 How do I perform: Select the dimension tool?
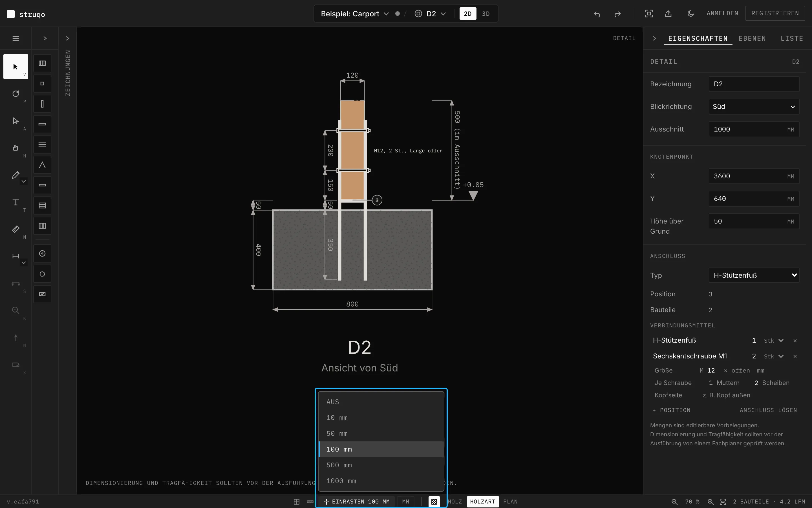(16, 256)
